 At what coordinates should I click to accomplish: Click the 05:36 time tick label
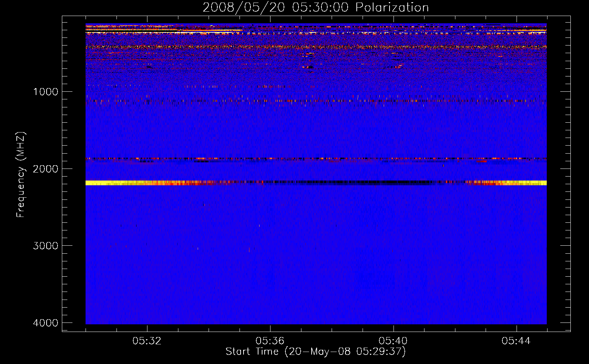[x=270, y=341]
